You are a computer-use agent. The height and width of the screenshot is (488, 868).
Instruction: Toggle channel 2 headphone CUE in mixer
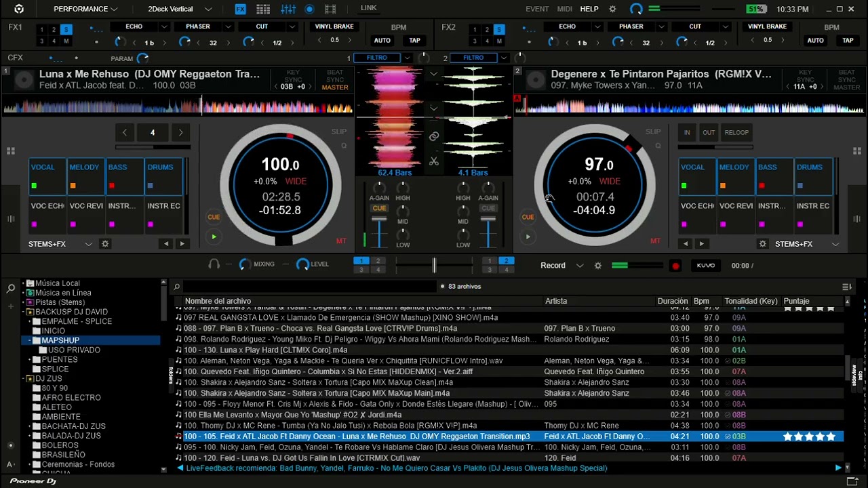[488, 209]
